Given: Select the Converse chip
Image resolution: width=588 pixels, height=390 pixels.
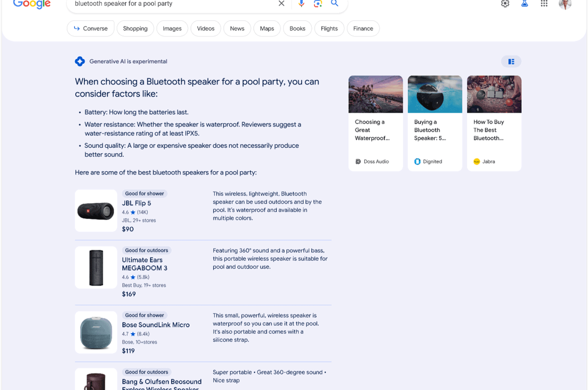Looking at the screenshot, I should pos(90,29).
